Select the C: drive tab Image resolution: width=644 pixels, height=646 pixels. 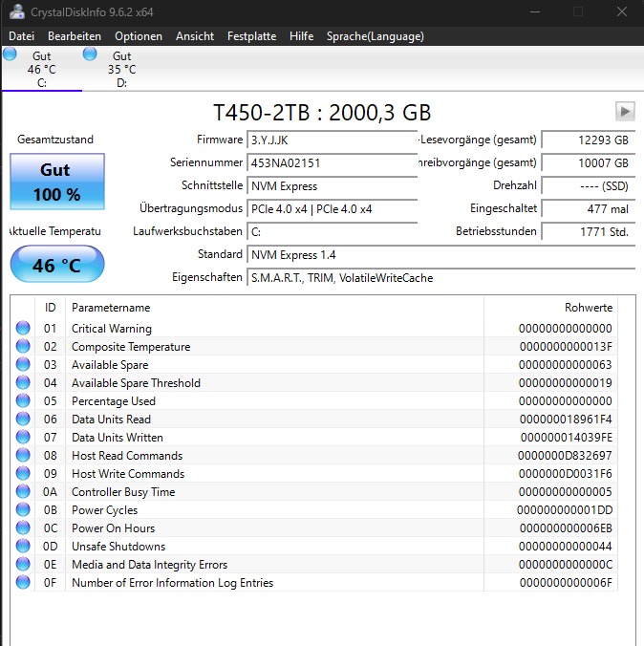(x=42, y=69)
